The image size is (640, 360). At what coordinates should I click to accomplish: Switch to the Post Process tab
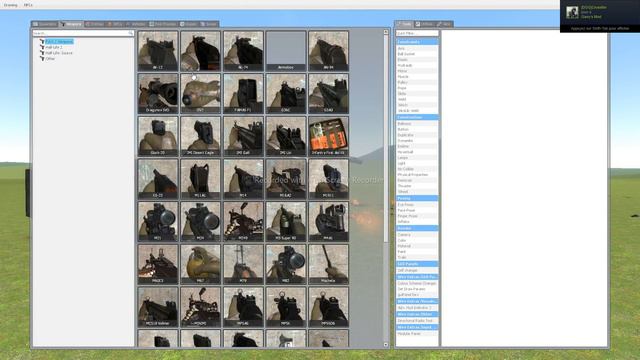tap(163, 24)
